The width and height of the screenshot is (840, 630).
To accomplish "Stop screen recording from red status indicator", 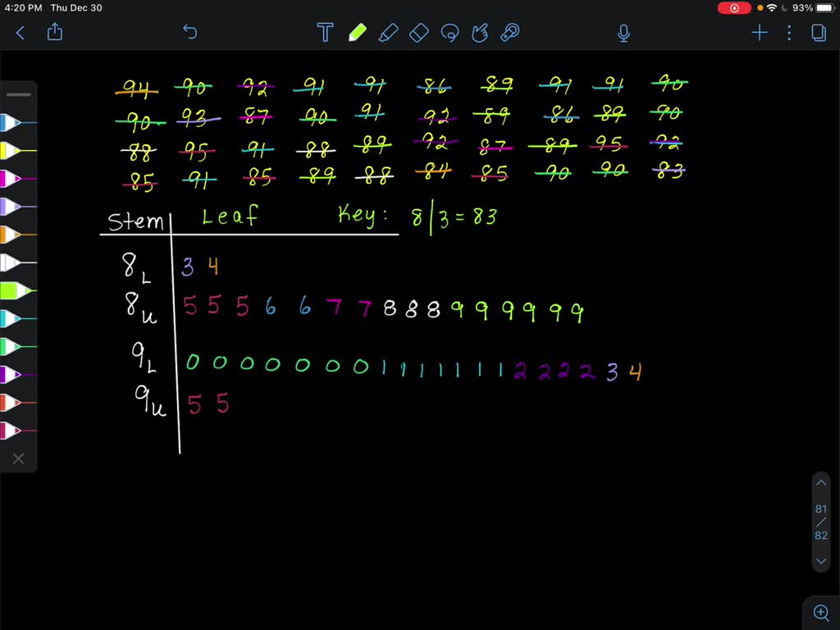I will pyautogui.click(x=734, y=8).
